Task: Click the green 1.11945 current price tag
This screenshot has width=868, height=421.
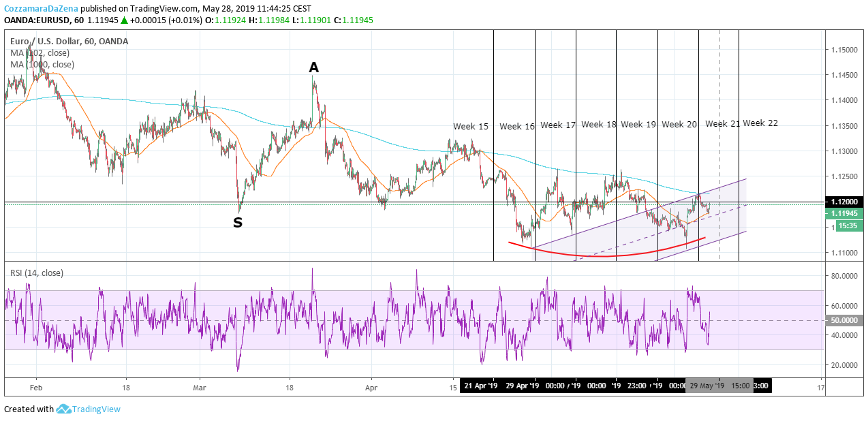Action: coord(843,214)
